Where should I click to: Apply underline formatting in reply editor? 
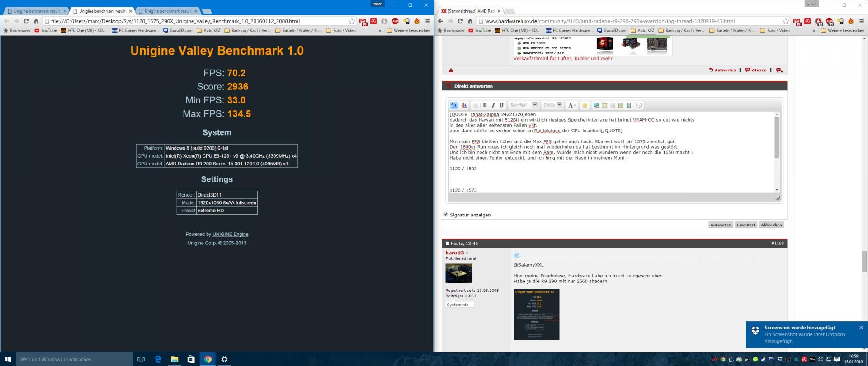(x=501, y=105)
